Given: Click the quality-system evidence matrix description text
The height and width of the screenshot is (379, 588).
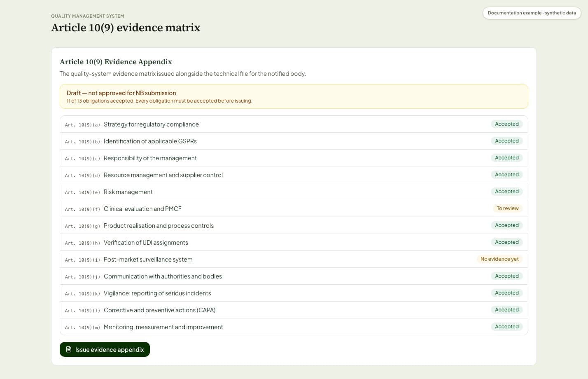Looking at the screenshot, I should [182, 74].
